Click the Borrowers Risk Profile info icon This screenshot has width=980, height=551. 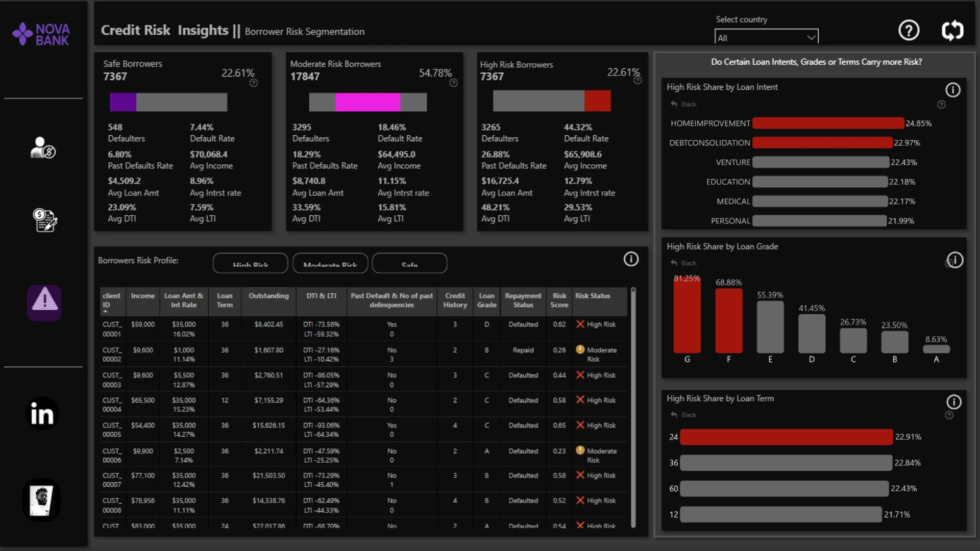click(x=631, y=259)
